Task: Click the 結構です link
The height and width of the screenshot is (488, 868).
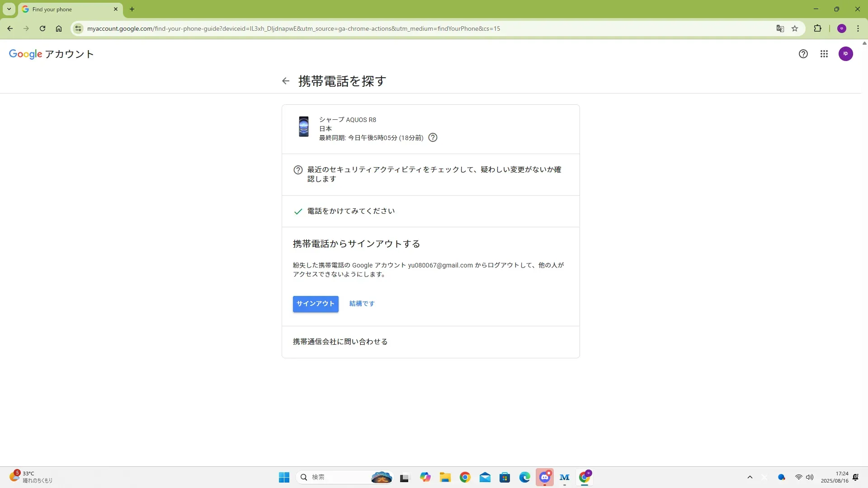Action: (x=362, y=304)
